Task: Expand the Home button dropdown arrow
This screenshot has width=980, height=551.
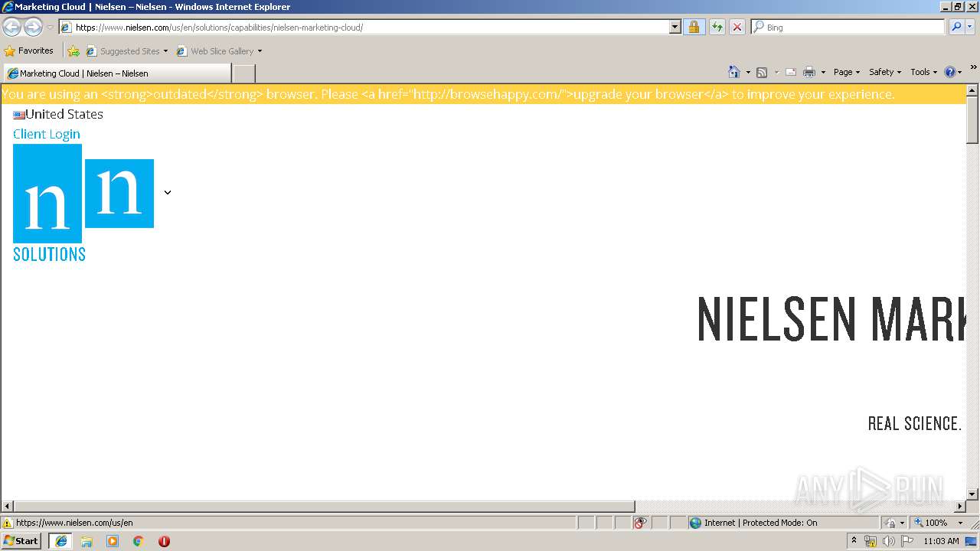Action: (x=748, y=72)
